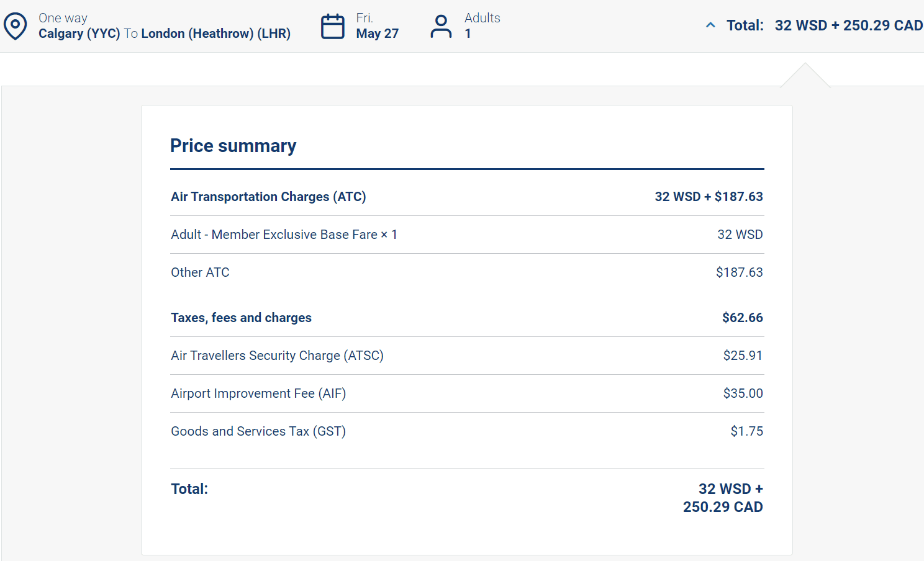Click the $35.00 AIF amount
The width and height of the screenshot is (924, 561).
743,393
